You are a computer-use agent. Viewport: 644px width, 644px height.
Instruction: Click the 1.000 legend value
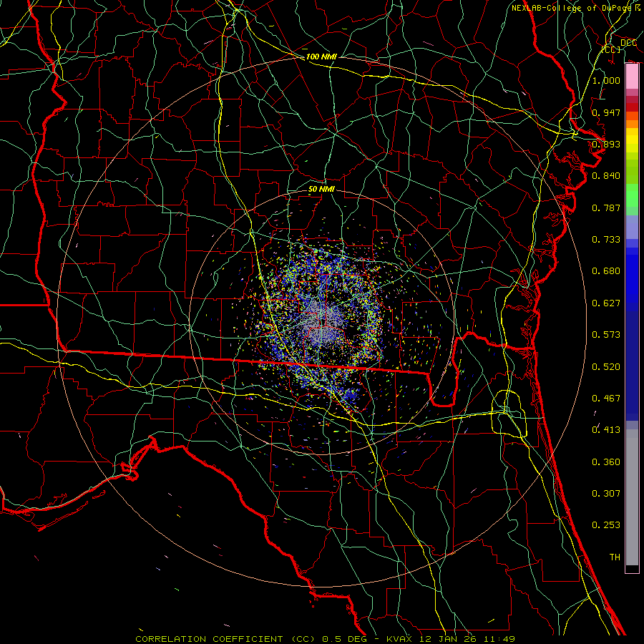(x=606, y=80)
